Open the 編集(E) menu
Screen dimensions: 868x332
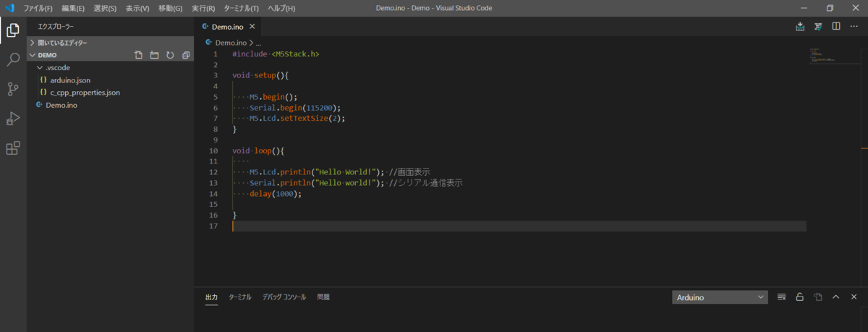click(x=73, y=8)
